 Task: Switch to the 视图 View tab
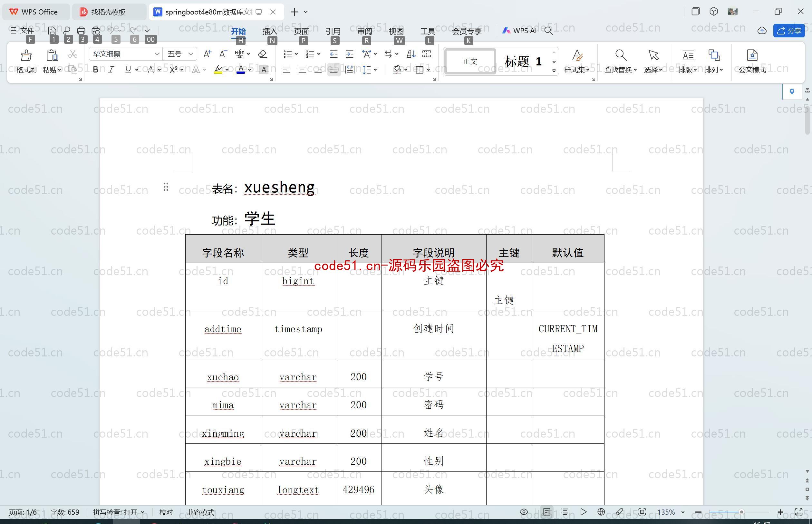(x=396, y=31)
